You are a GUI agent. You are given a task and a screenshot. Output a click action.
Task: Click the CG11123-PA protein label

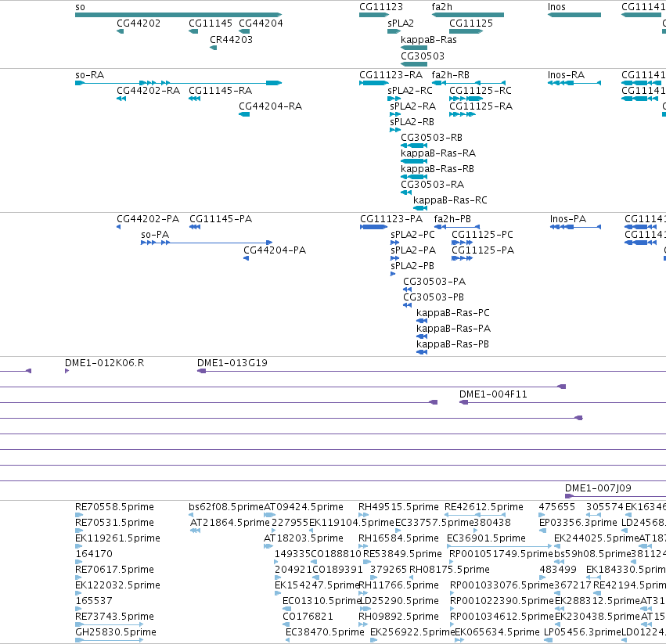click(x=391, y=219)
